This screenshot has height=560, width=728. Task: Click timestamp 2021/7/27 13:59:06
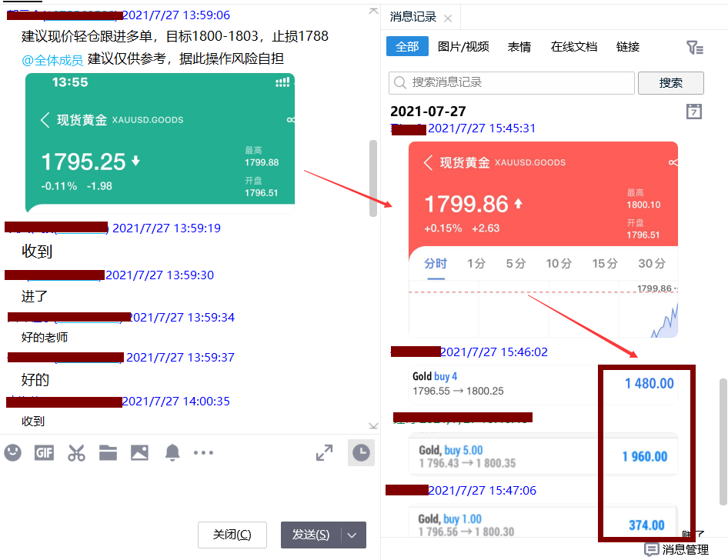point(176,15)
